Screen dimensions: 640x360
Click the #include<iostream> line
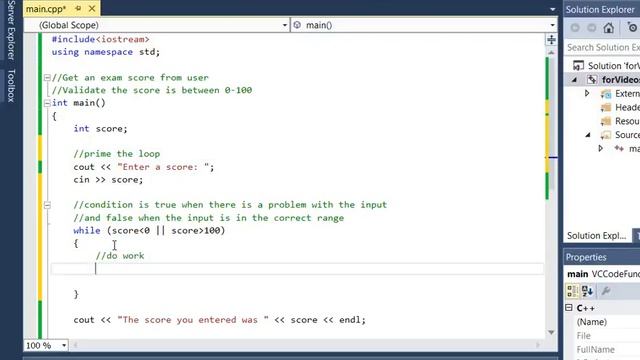[100, 39]
